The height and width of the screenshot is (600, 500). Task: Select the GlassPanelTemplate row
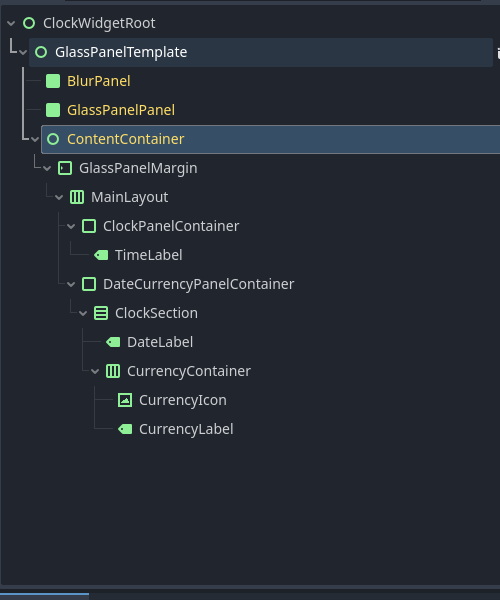click(261, 52)
